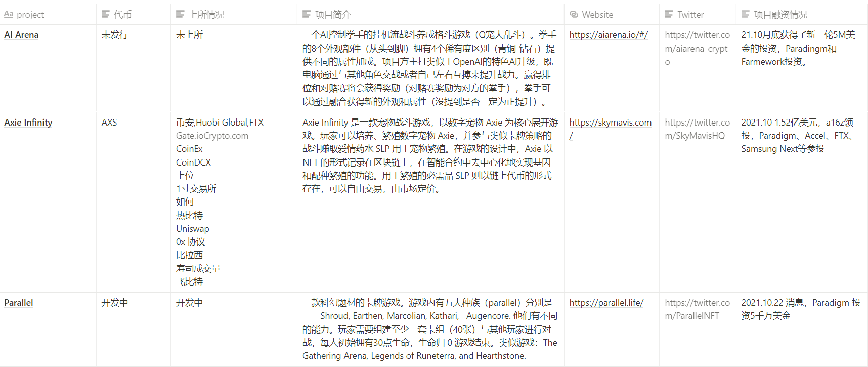Viewport: 868px width, 367px height.
Task: Select Axie Infinity project description cell
Action: coord(430,202)
